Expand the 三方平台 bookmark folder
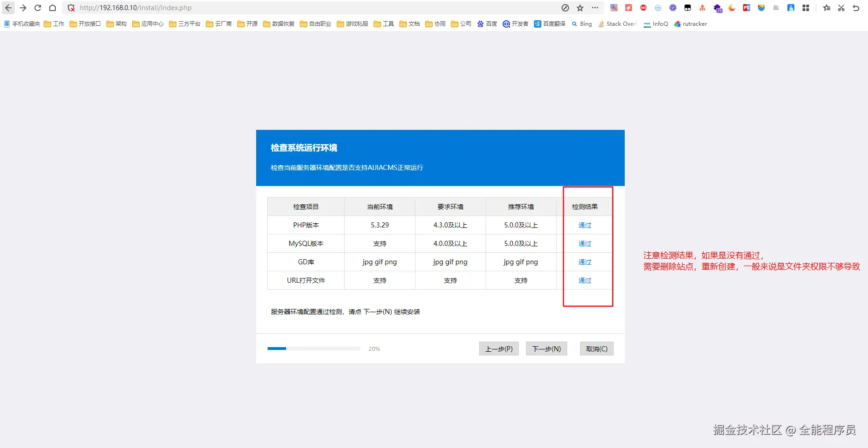Viewport: 868px width, 448px height. (185, 24)
